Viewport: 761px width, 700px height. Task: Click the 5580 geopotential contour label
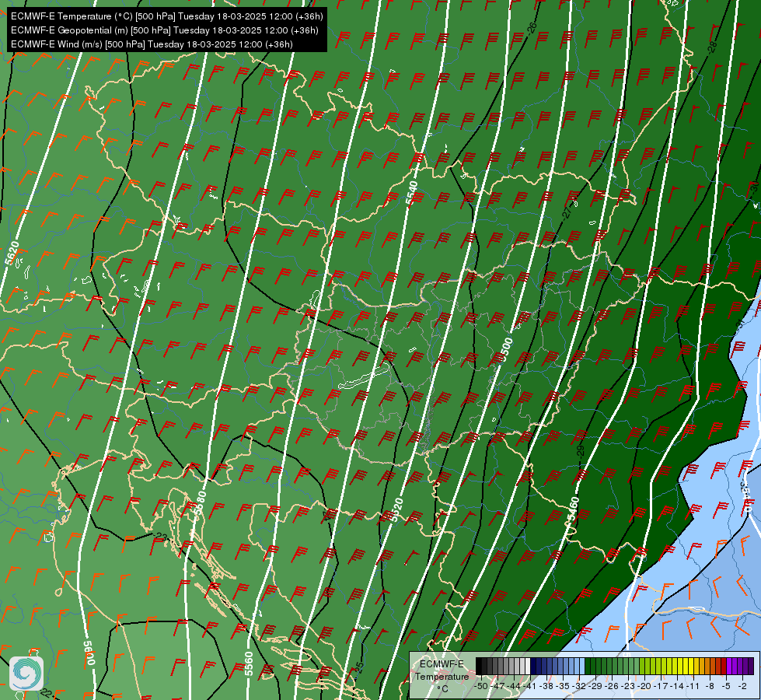201,503
